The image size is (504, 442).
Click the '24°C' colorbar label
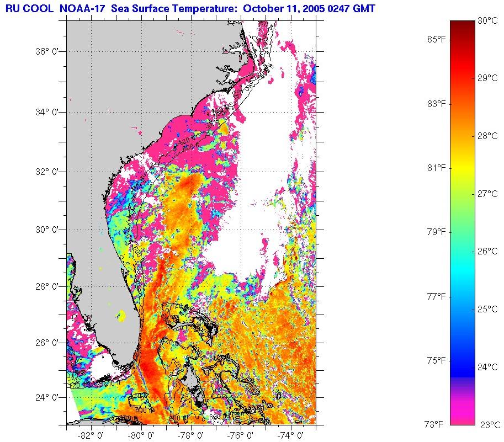tap(487, 367)
